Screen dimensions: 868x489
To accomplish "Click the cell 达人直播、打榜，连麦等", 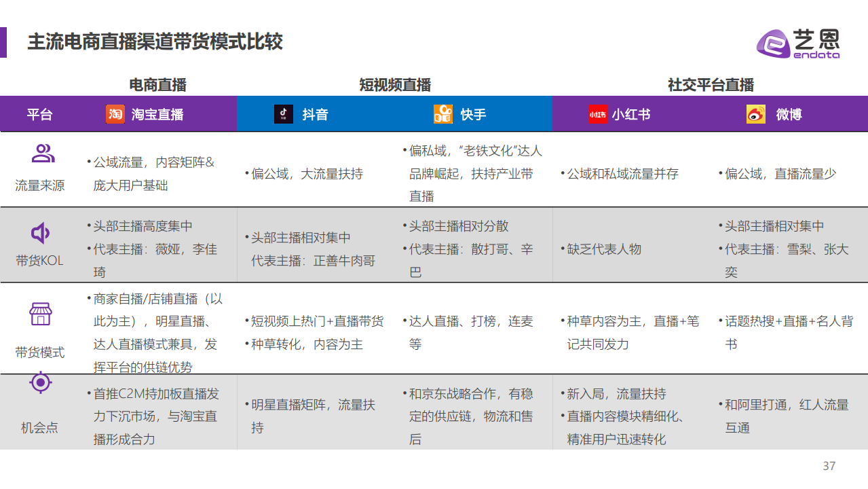I will 468,333.
